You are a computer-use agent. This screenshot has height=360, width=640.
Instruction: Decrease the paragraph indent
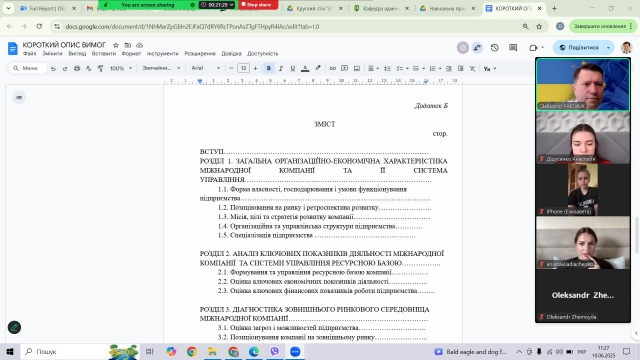coord(449,69)
